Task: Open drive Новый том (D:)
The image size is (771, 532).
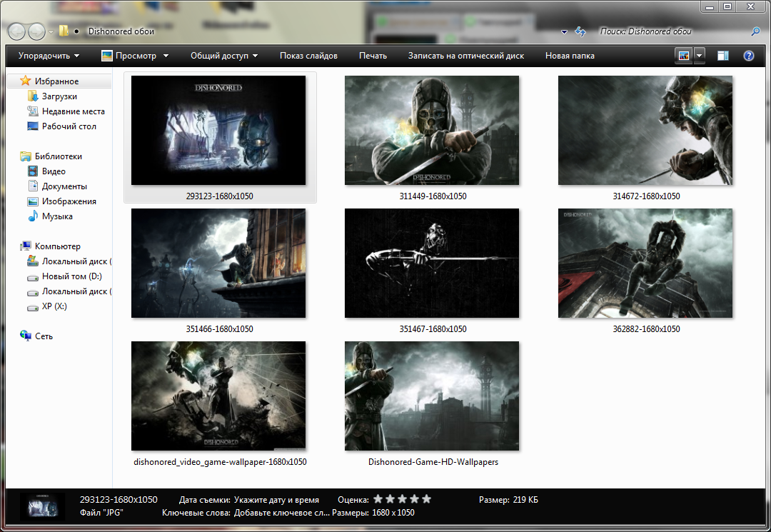Action: pyautogui.click(x=72, y=276)
